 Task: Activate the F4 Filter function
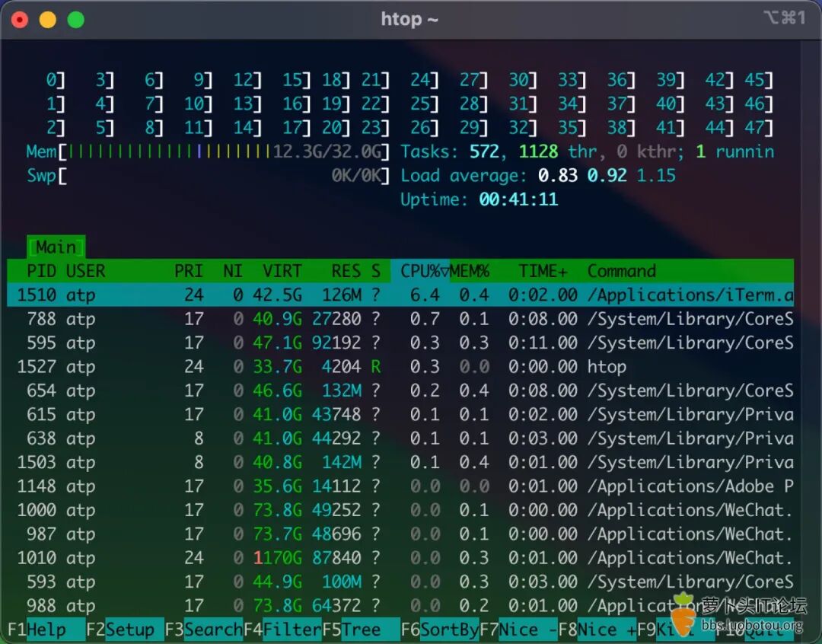click(282, 630)
